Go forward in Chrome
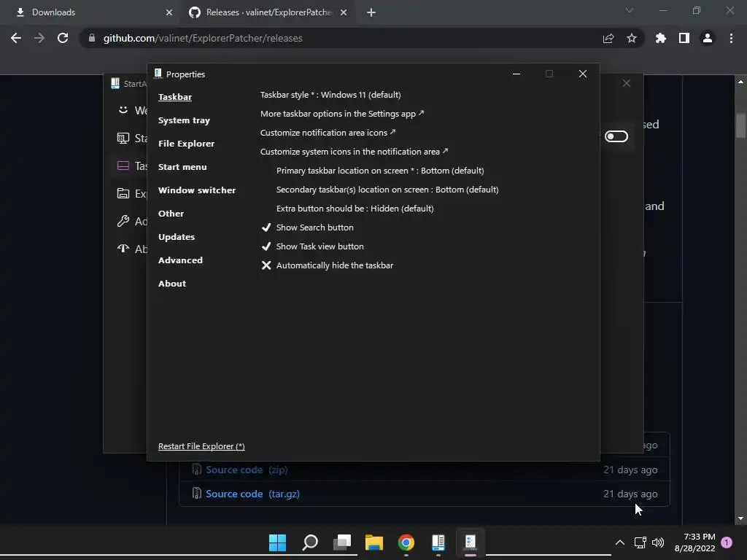 pos(39,38)
